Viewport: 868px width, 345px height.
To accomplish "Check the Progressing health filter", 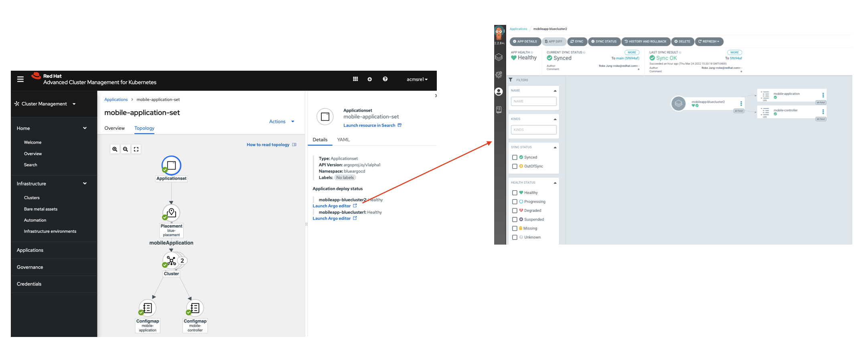I will (515, 202).
